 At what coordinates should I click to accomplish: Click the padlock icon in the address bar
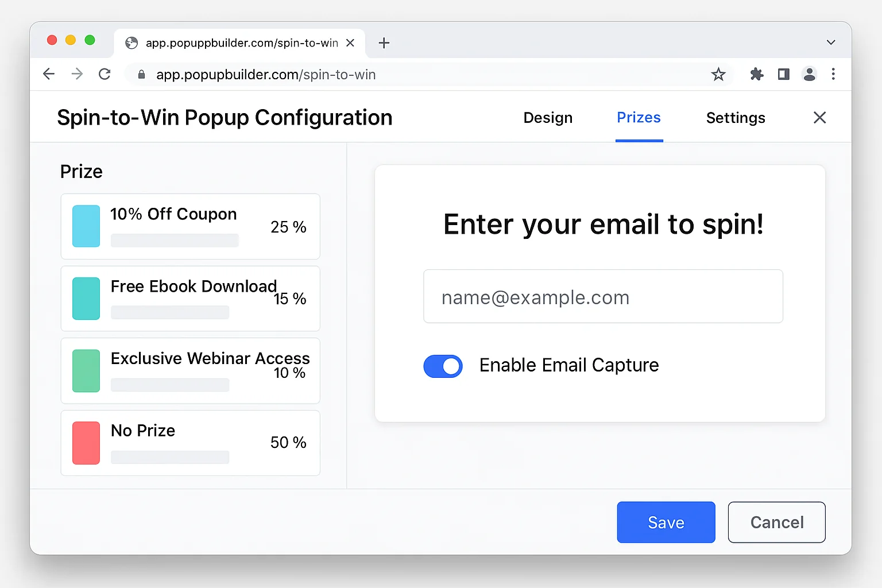point(141,75)
